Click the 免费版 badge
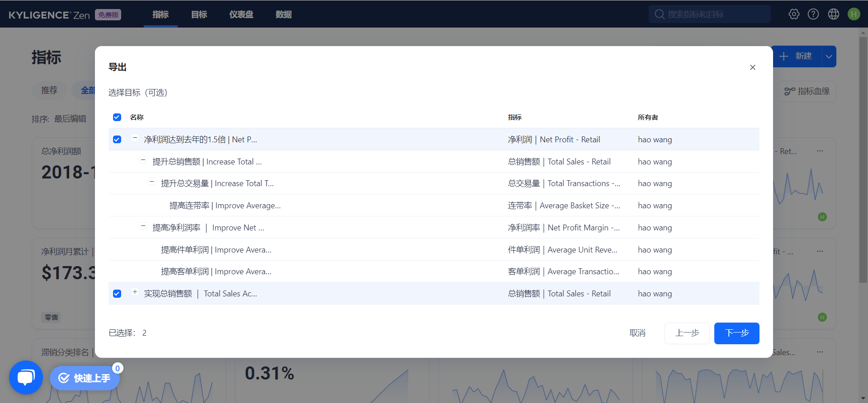Viewport: 868px width, 403px height. (x=108, y=15)
